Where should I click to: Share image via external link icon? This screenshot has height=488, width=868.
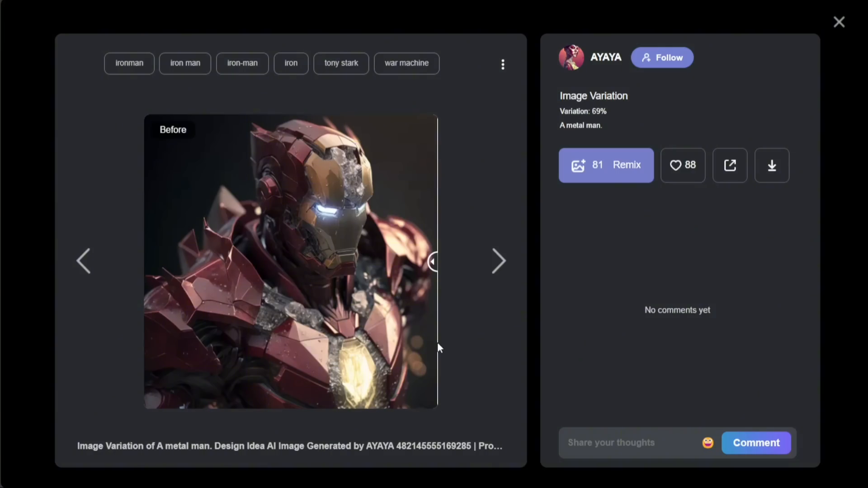(x=730, y=165)
